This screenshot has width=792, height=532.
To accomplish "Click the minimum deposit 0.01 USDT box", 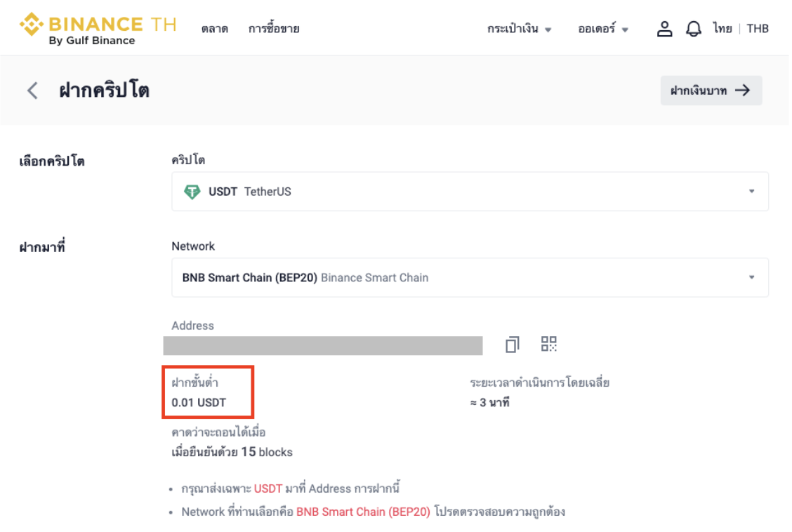I will [208, 392].
